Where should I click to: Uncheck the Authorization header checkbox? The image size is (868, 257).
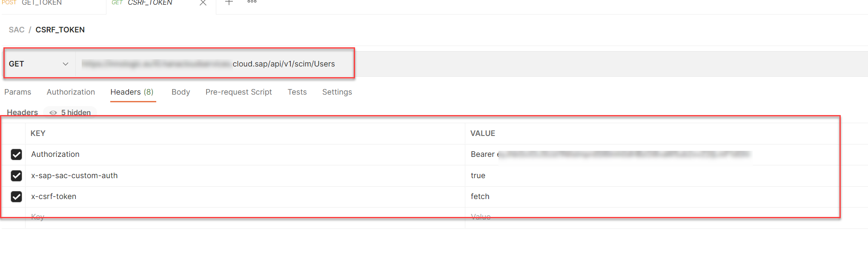click(17, 154)
